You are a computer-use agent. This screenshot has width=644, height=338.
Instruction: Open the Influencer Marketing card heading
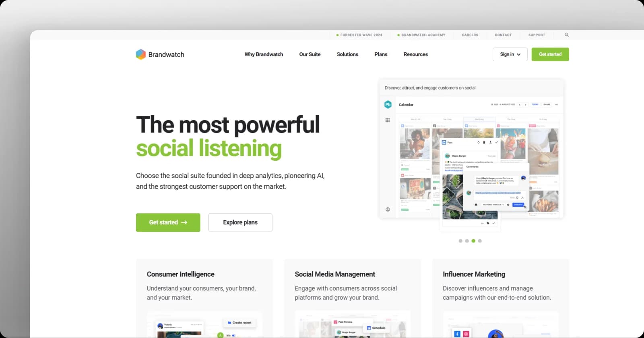pos(474,274)
